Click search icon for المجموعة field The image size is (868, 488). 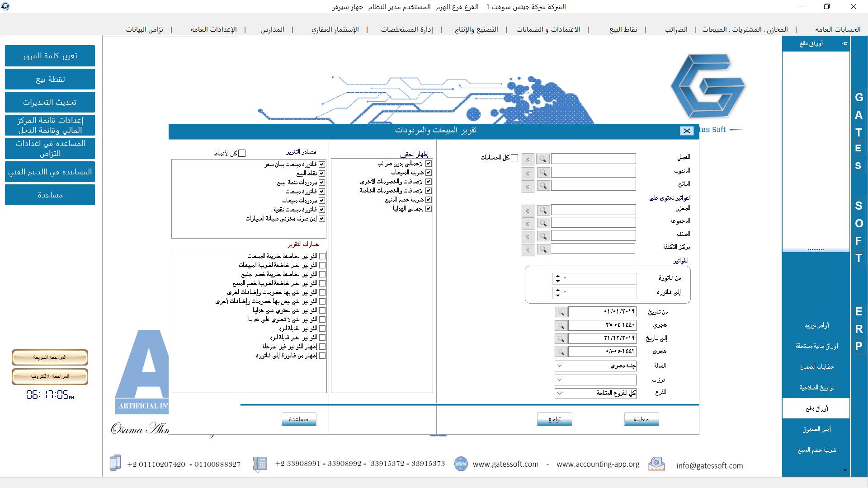coord(543,223)
